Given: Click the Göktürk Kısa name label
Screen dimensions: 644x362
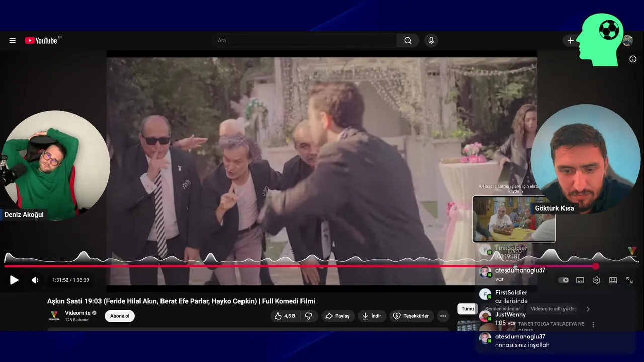Looking at the screenshot, I should tap(554, 208).
